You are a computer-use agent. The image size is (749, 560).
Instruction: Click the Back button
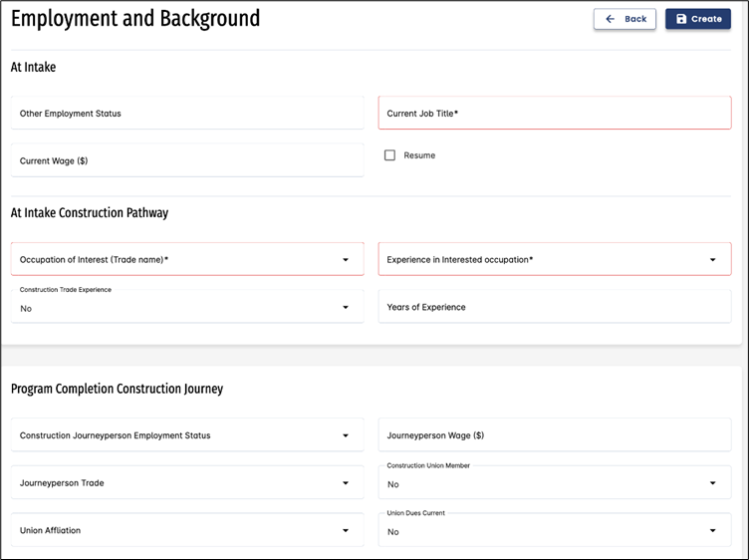(624, 19)
